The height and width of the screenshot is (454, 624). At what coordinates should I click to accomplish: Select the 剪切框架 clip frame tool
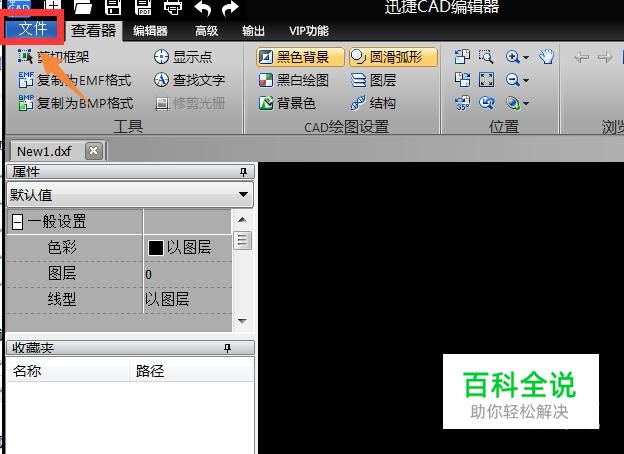point(53,57)
